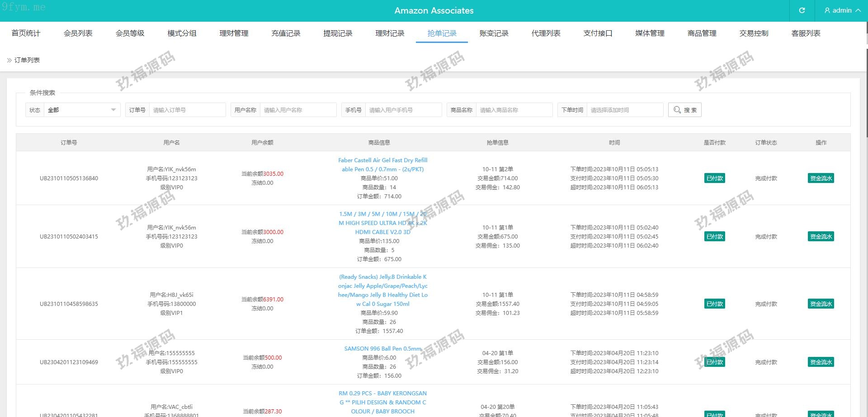868x417 pixels.
Task: Click the double-chevron breadcrumb icon
Action: point(9,60)
